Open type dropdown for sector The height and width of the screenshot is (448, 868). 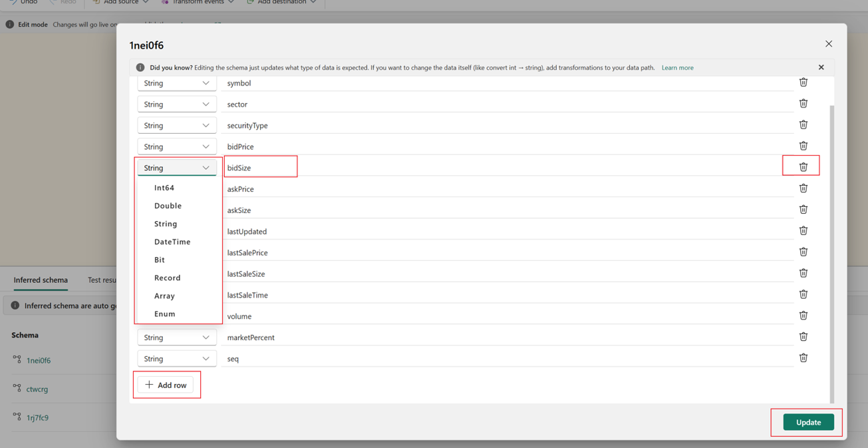[x=177, y=105]
